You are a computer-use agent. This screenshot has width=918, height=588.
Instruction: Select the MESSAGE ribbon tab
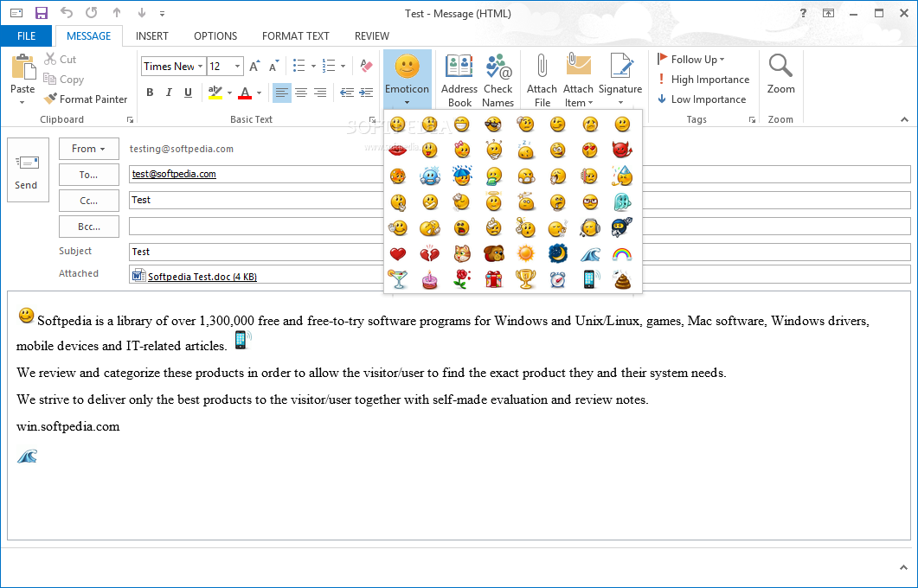(x=89, y=35)
